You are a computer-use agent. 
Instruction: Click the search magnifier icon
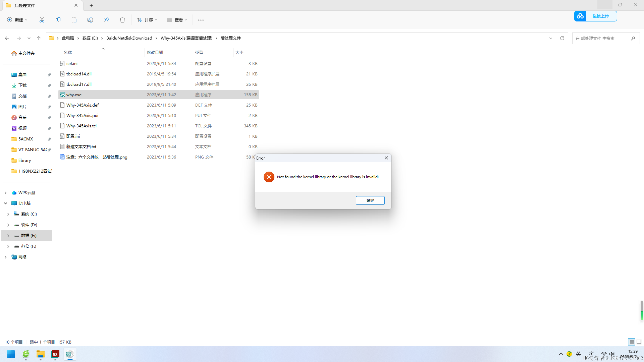pyautogui.click(x=633, y=38)
